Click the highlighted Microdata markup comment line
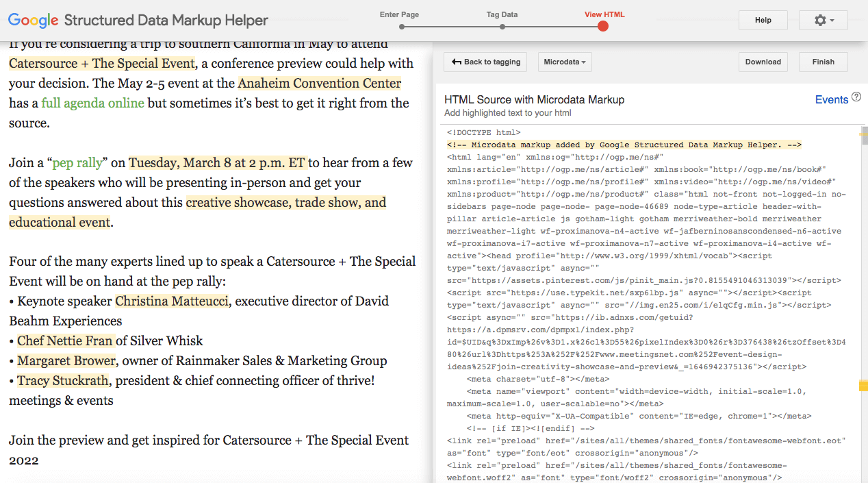This screenshot has height=483, width=868. 624,145
